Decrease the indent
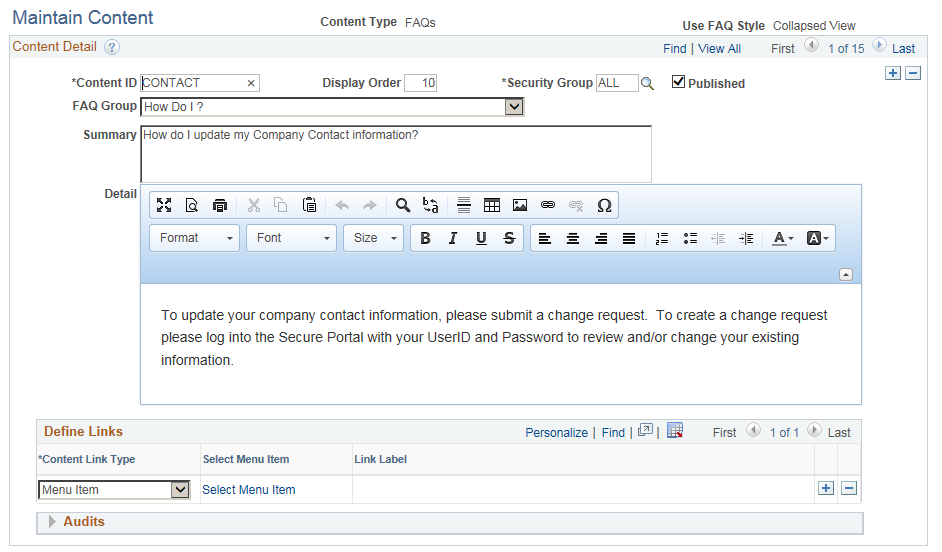Viewport: 942px width, 552px height. pyautogui.click(x=719, y=238)
